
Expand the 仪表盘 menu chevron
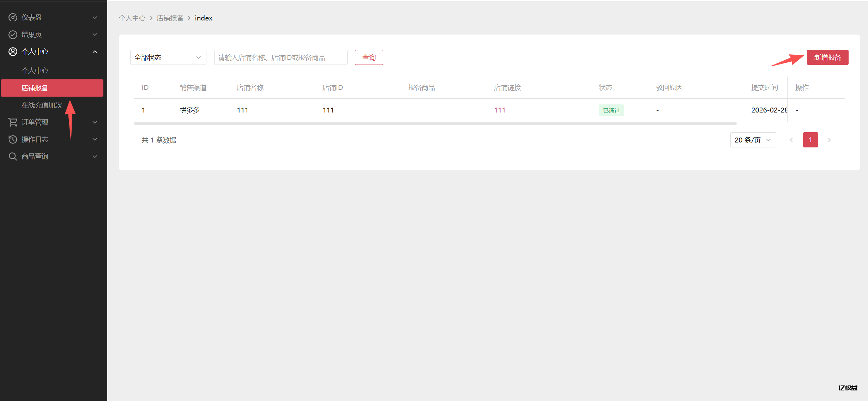(x=95, y=17)
